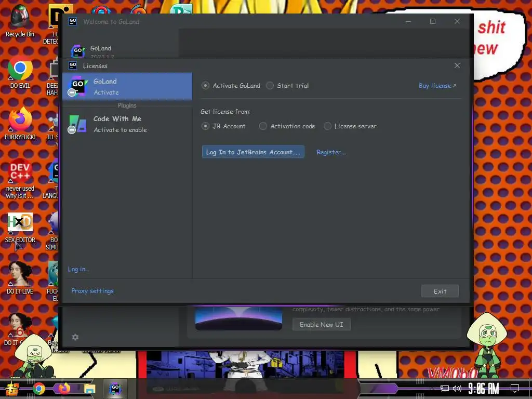This screenshot has height=399, width=532.
Task: Open the settings gear in Welcome window
Action: (x=75, y=337)
